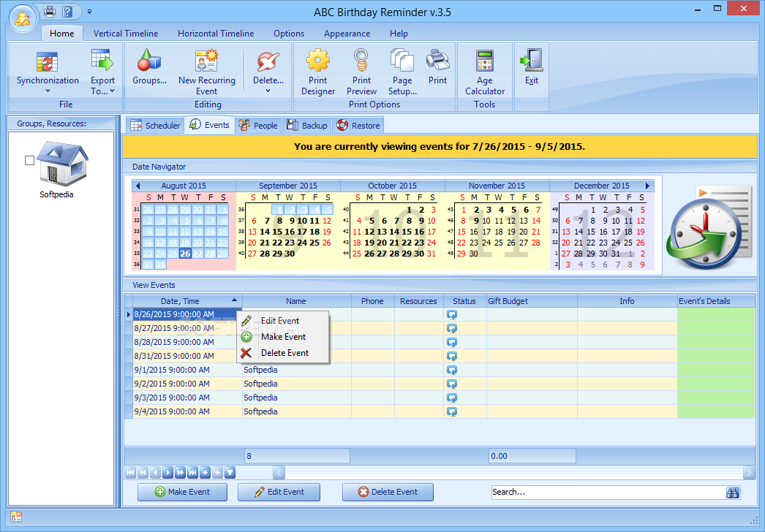Click the large clock events icon
Viewport: 765px width, 532px height.
(710, 227)
